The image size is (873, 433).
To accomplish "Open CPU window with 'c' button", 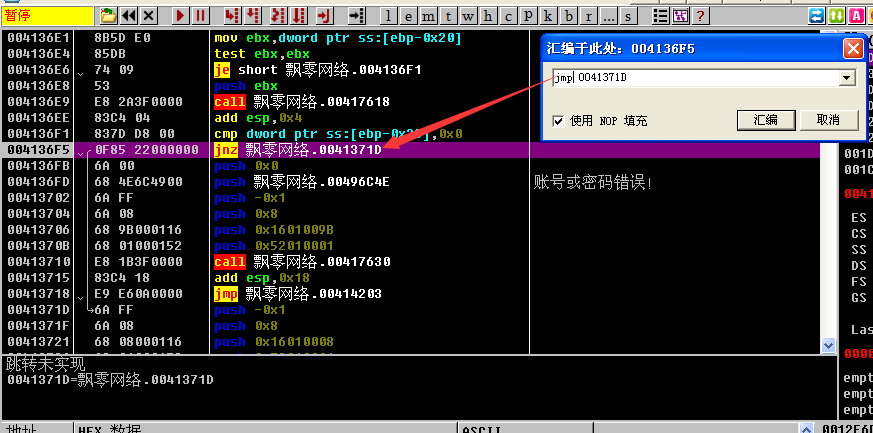I will pos(508,16).
